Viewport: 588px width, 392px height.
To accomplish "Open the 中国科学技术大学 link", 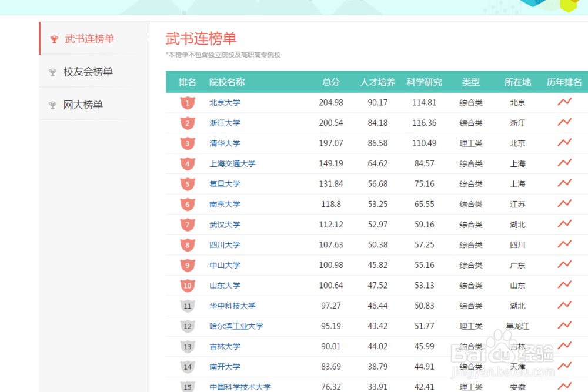I will pyautogui.click(x=240, y=387).
